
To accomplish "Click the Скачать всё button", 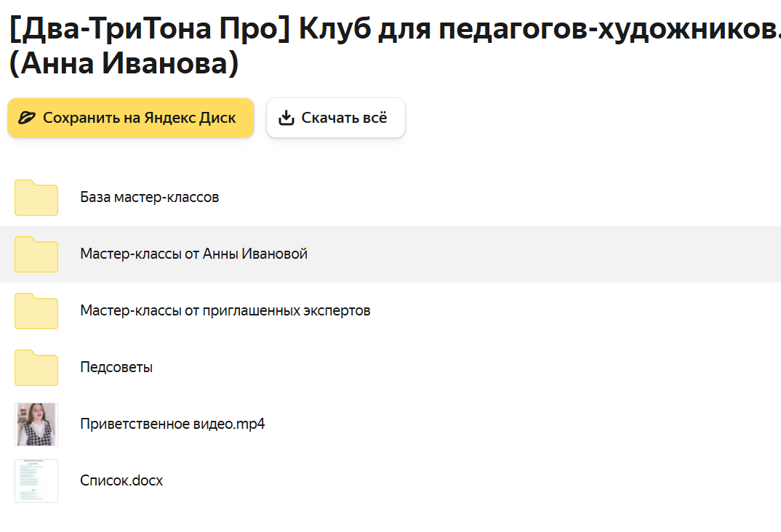I will coord(335,117).
